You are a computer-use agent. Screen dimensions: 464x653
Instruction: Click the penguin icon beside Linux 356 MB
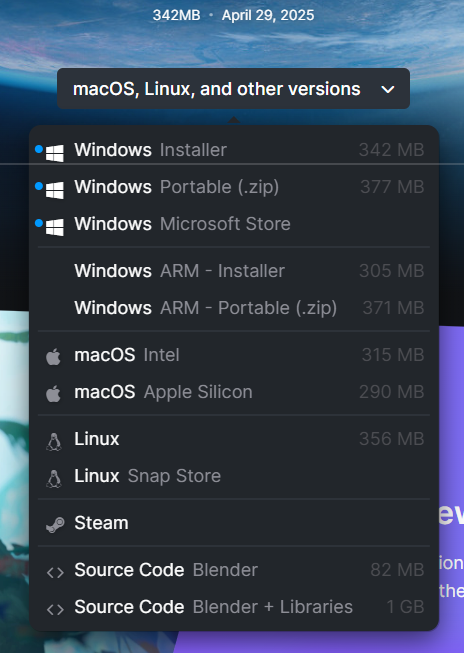[x=54, y=442]
